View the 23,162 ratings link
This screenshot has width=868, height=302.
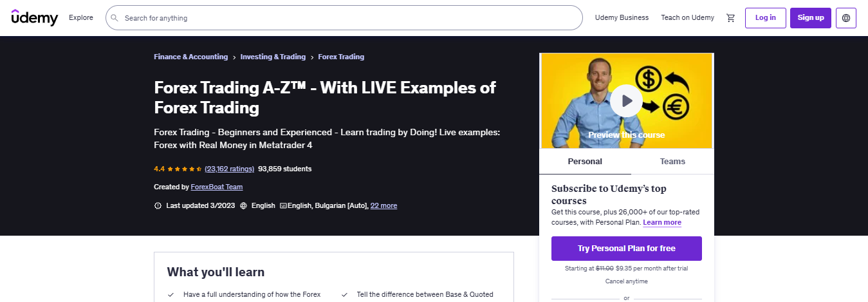click(230, 169)
